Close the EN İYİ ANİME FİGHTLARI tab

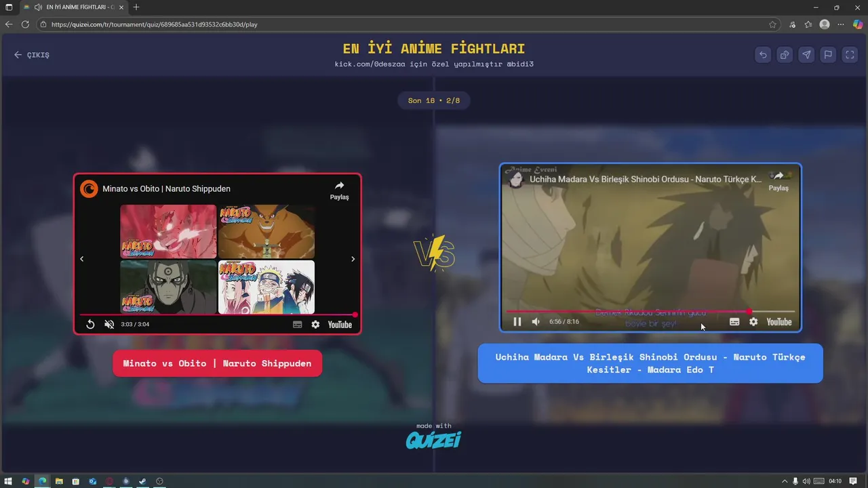(x=121, y=7)
